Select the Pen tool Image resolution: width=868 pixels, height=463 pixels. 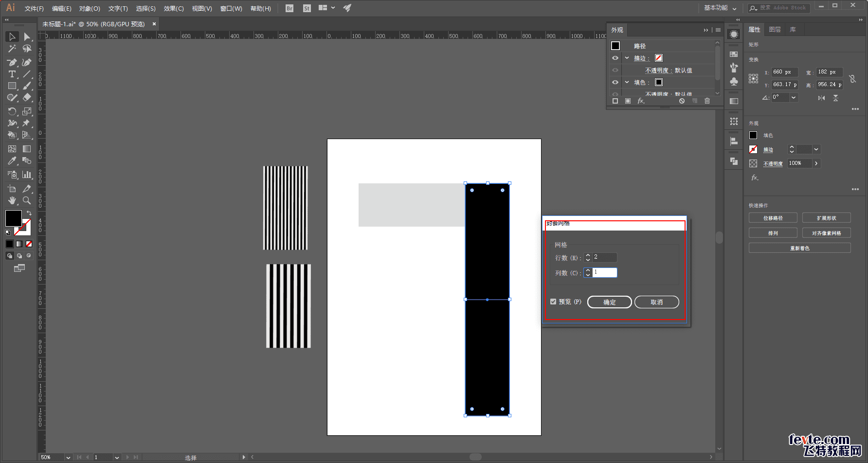click(x=12, y=62)
